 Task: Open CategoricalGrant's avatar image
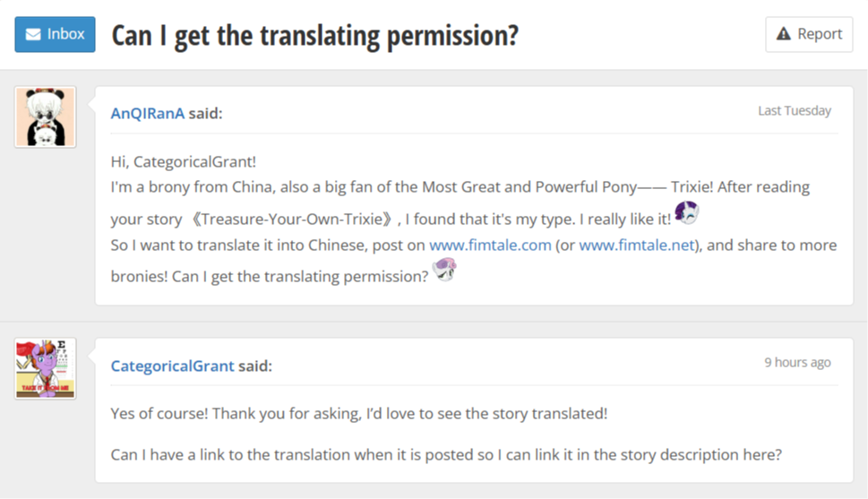click(46, 368)
